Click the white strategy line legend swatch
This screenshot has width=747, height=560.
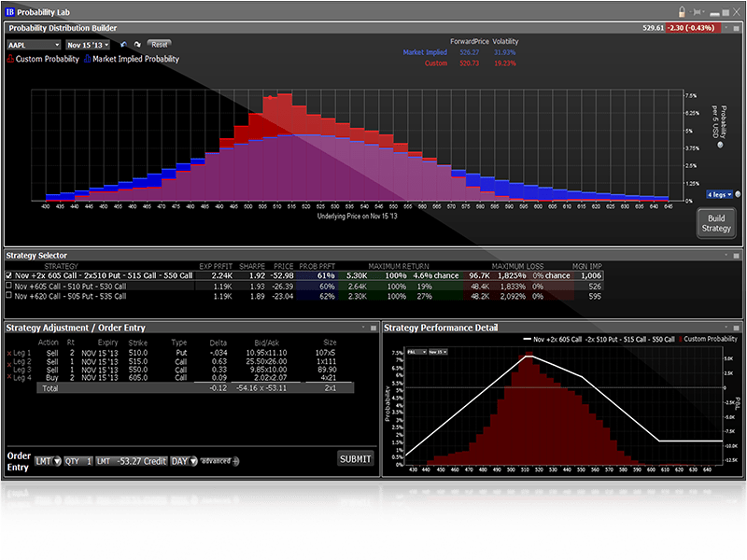(x=527, y=339)
